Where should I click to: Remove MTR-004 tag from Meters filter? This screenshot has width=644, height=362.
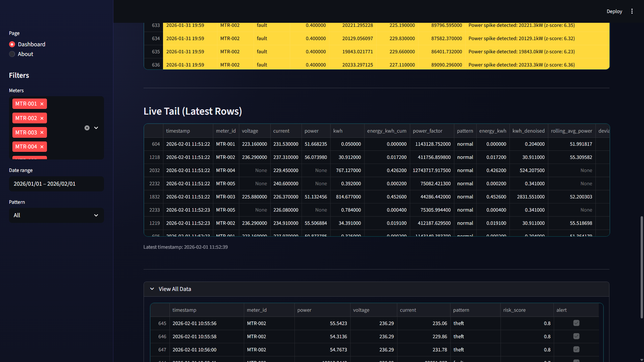[42, 147]
